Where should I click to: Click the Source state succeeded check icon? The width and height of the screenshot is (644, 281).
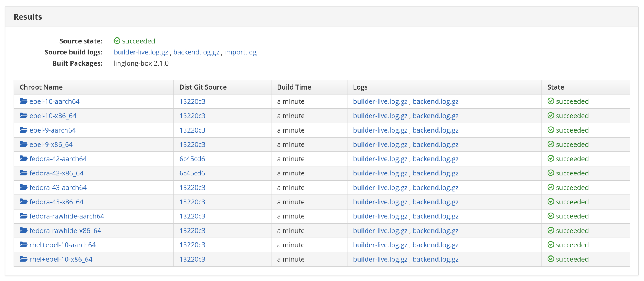coord(117,41)
